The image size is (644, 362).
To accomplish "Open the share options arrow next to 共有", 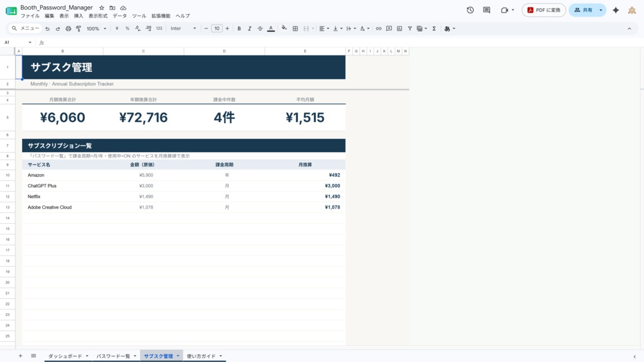I will (x=601, y=10).
